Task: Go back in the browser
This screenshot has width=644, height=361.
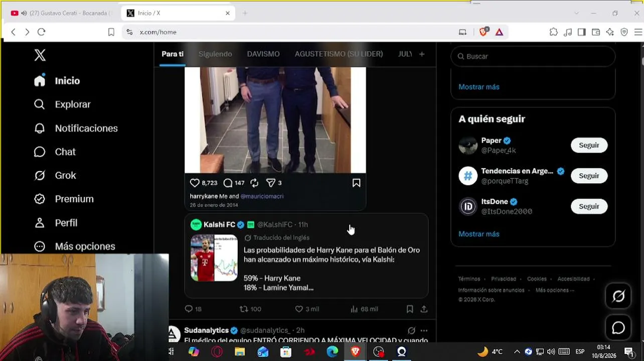Action: tap(14, 32)
